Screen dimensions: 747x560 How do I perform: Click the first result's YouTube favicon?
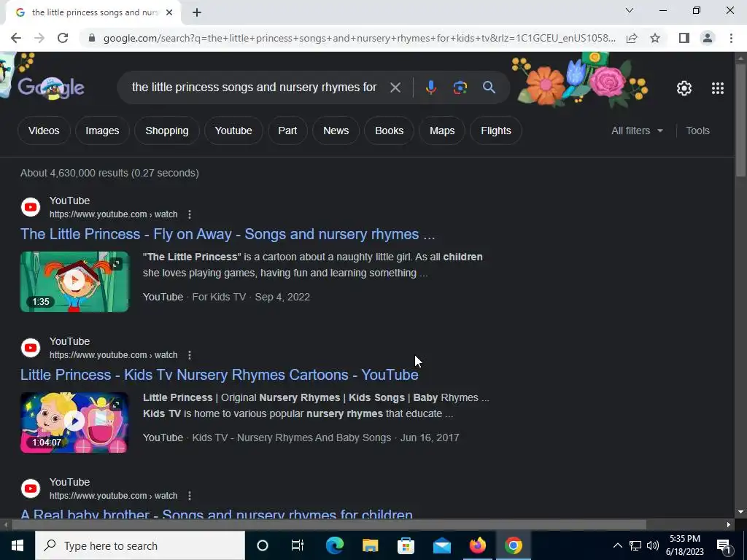[x=31, y=207]
